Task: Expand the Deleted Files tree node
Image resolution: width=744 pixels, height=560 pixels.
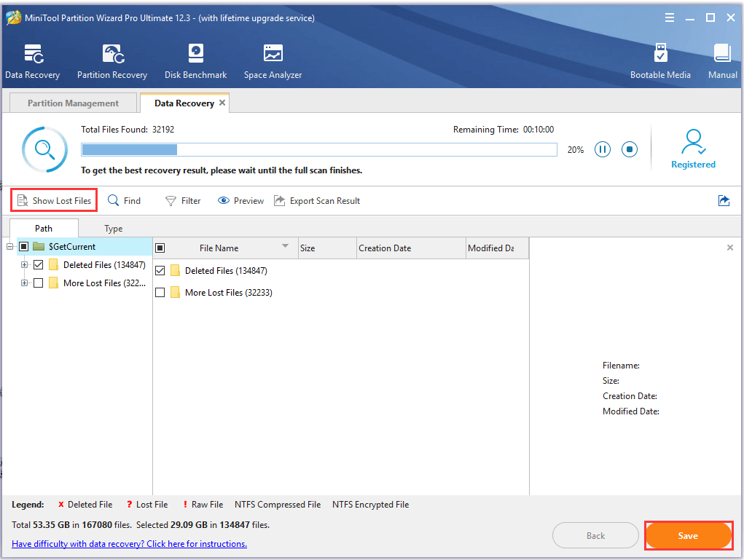Action: (x=24, y=264)
